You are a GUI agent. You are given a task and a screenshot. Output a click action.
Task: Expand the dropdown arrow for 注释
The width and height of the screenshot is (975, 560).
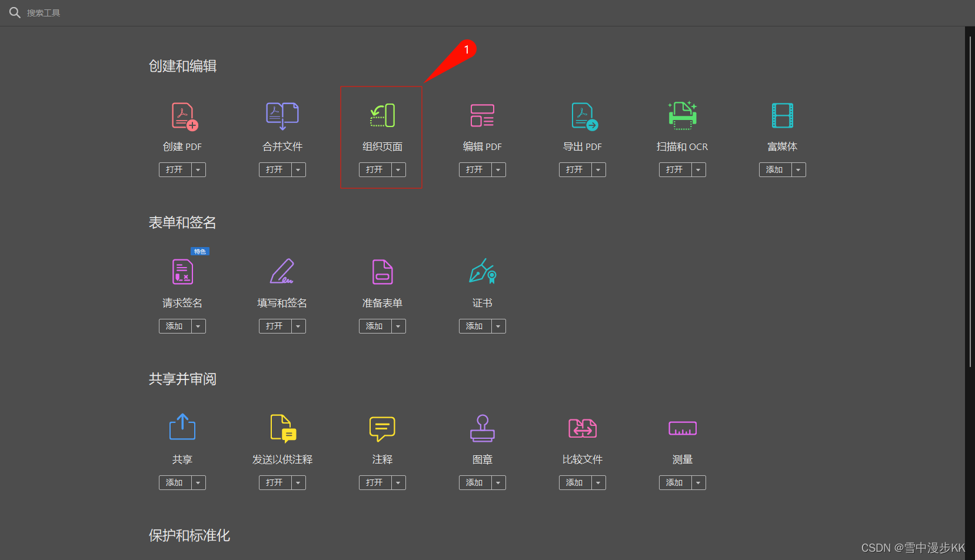click(398, 482)
